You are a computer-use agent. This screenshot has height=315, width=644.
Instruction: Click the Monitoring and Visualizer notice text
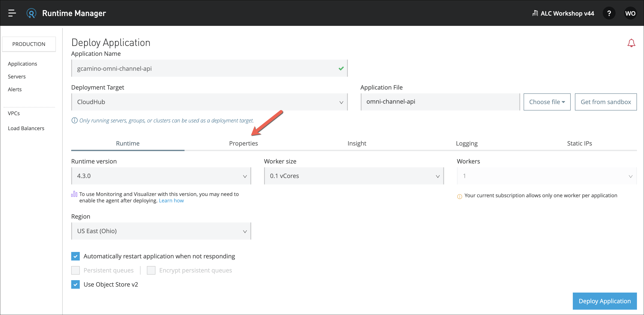click(x=159, y=197)
